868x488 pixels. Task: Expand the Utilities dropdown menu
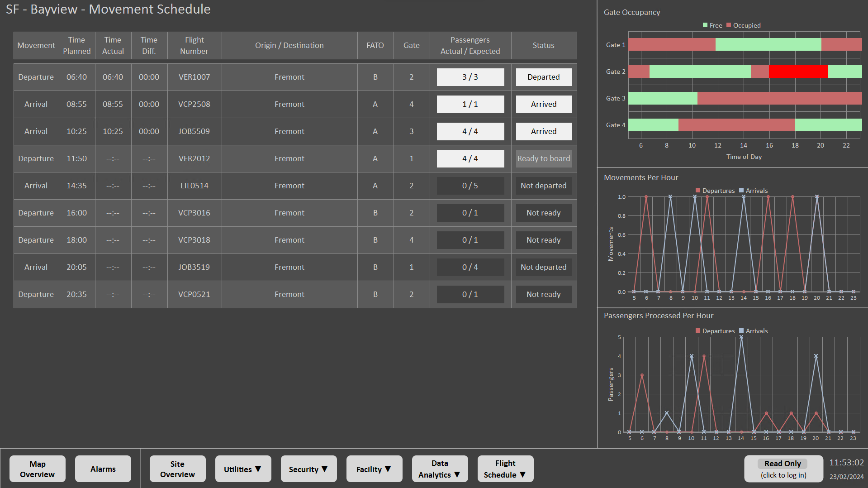243,469
